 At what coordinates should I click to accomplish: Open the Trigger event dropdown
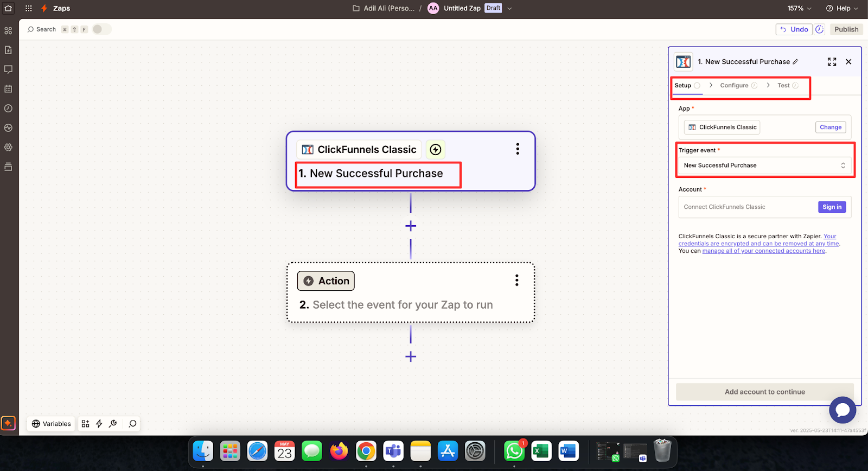765,166
